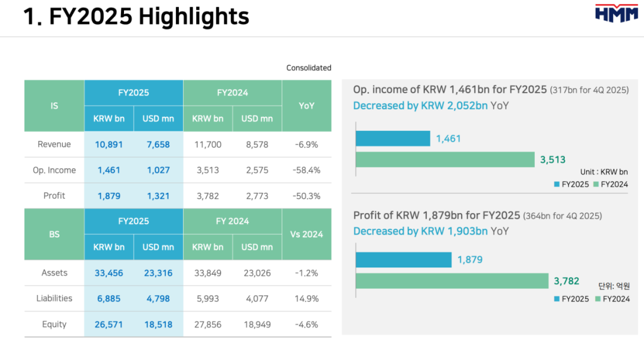
Task: Select the blue 1,461 operating income bar
Action: pos(393,139)
